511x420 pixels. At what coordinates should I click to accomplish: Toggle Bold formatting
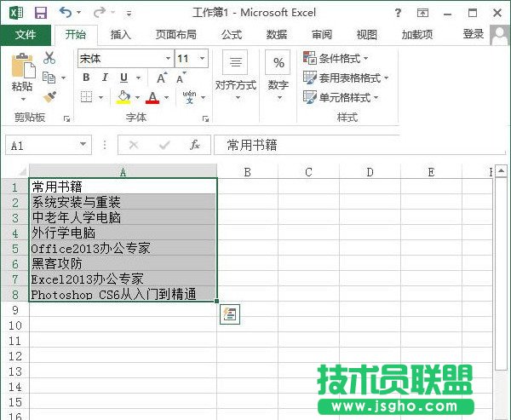[x=86, y=78]
